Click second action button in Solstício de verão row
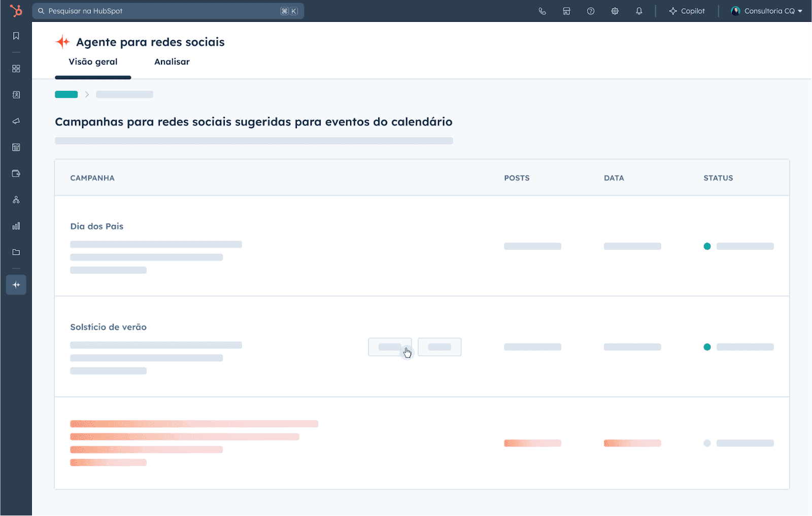 [439, 347]
